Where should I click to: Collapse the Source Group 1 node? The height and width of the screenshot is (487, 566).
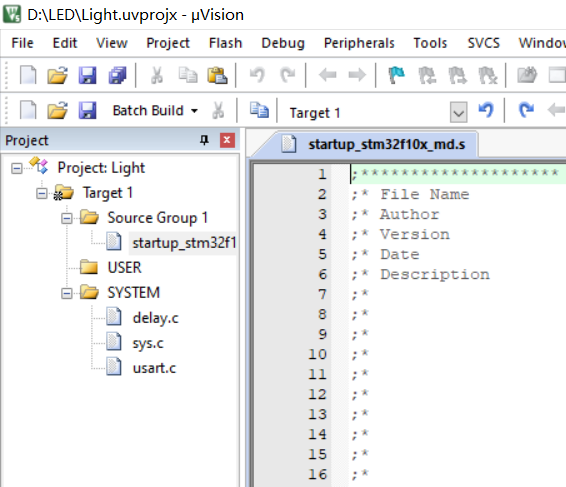(67, 218)
